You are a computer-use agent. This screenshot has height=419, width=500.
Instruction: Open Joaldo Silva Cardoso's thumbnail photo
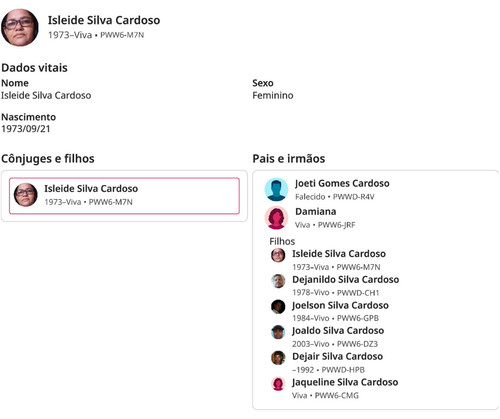click(x=278, y=332)
